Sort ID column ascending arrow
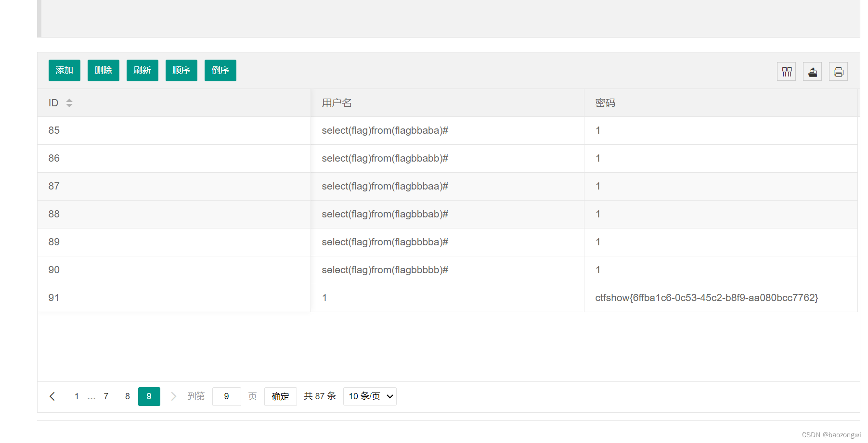Image resolution: width=868 pixels, height=443 pixels. [69, 100]
